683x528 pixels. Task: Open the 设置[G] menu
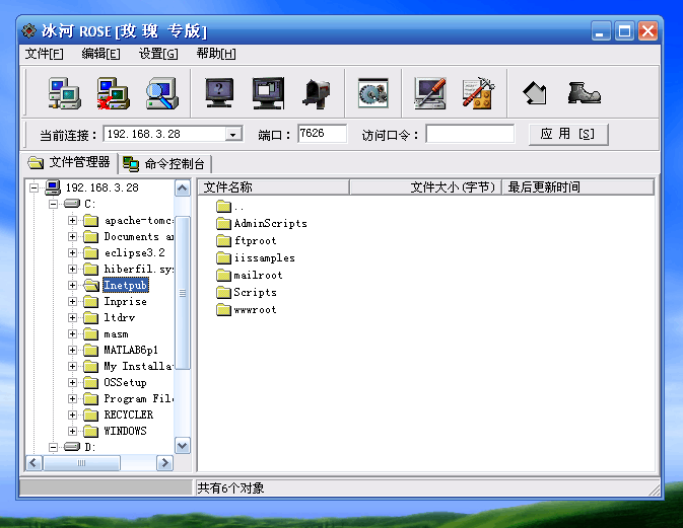coord(159,54)
